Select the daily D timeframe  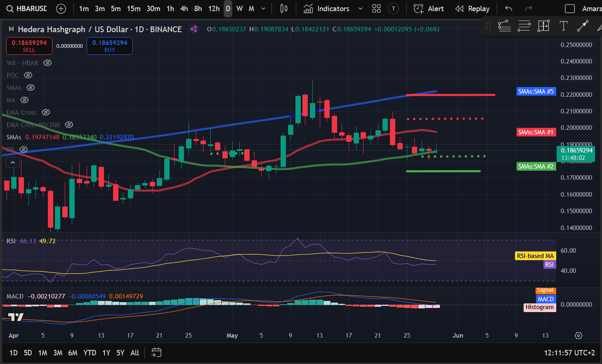[228, 9]
